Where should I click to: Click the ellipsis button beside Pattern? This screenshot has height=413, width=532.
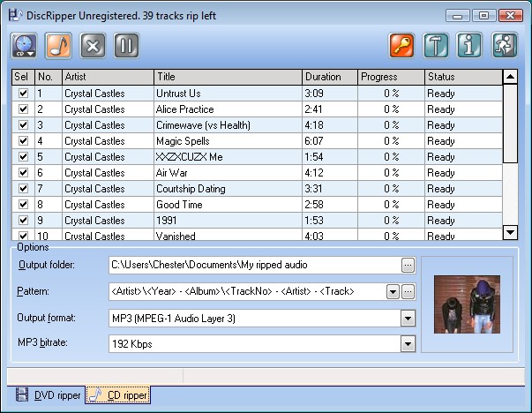click(x=408, y=291)
